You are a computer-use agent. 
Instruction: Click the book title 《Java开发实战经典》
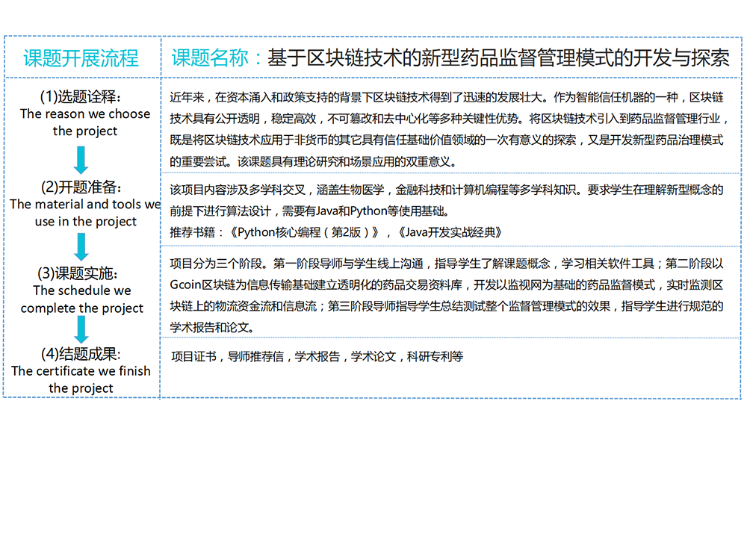coord(449,232)
